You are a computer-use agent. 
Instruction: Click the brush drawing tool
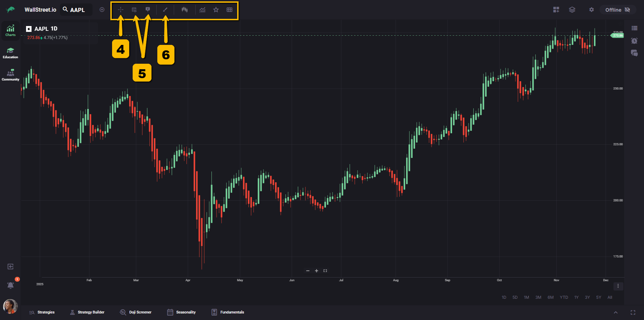165,10
